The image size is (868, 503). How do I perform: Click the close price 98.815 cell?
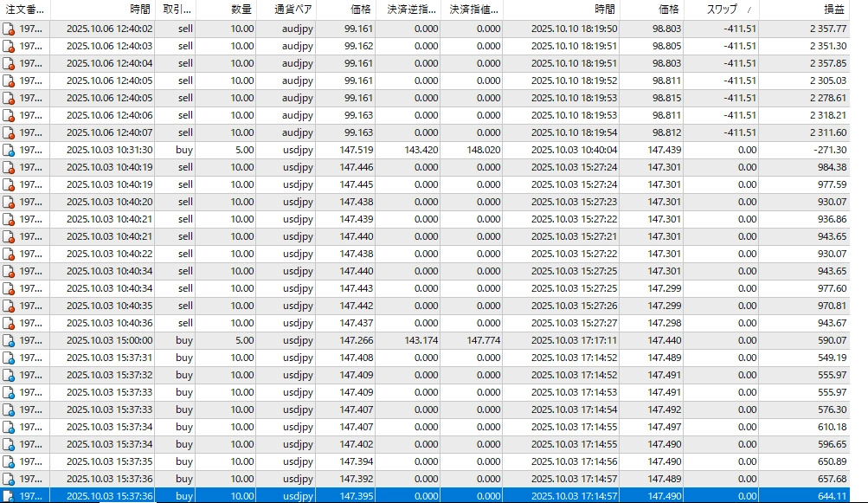point(666,98)
